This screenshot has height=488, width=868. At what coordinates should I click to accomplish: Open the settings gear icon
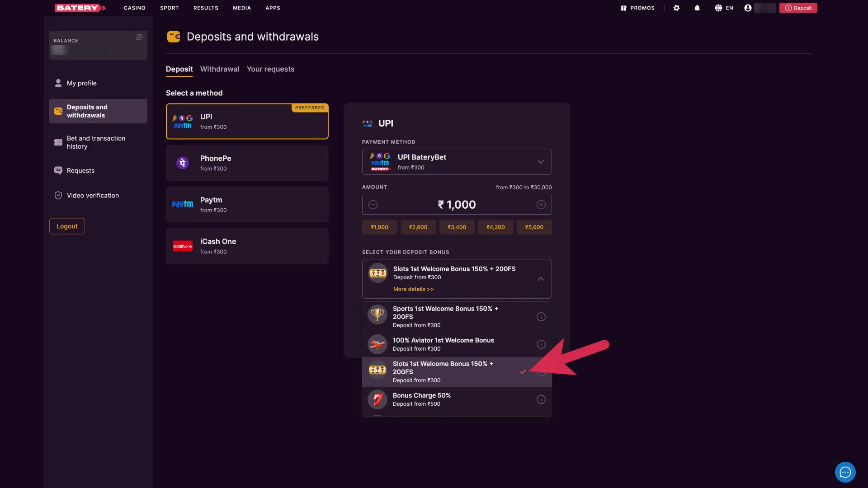676,8
